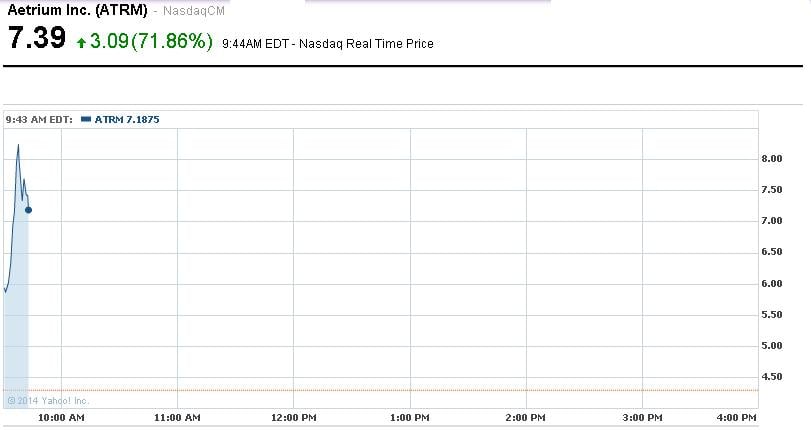Viewport: 811px width, 430px height.
Task: Click the peak of the price line
Action: (18, 146)
